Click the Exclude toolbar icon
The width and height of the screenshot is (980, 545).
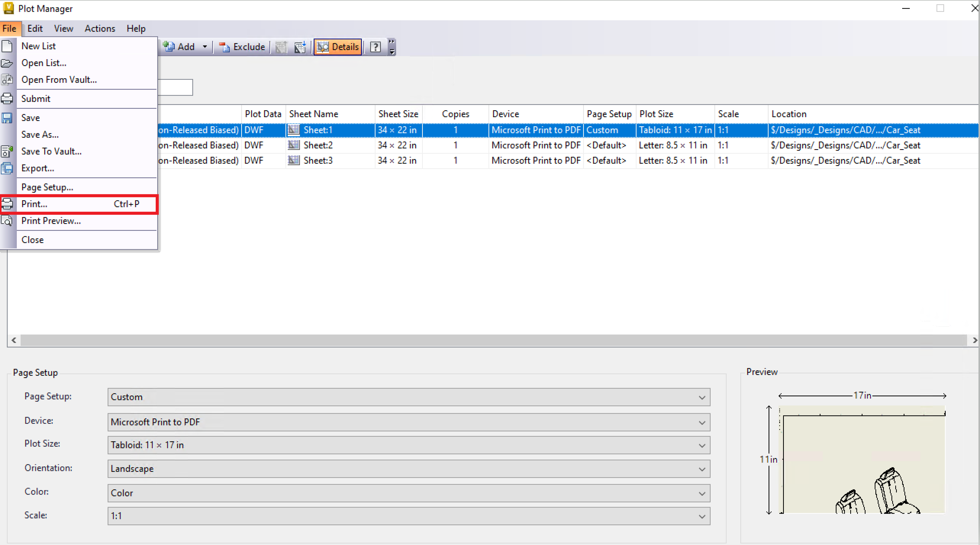pos(224,47)
